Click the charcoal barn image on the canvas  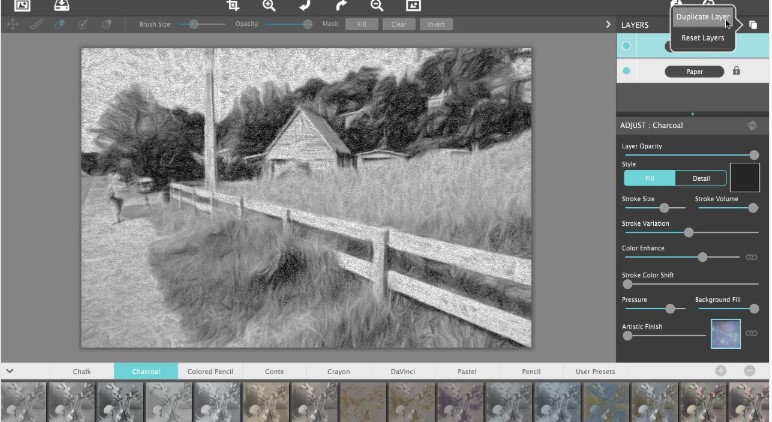pyautogui.click(x=306, y=198)
